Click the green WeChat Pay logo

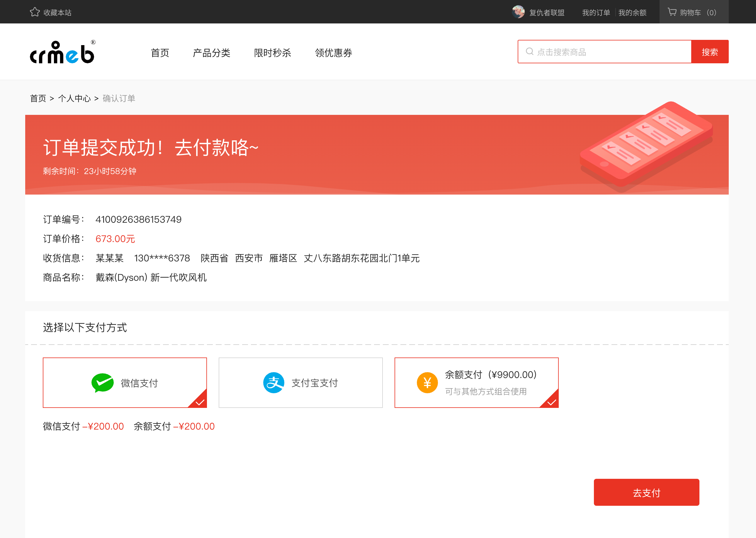pyautogui.click(x=102, y=383)
